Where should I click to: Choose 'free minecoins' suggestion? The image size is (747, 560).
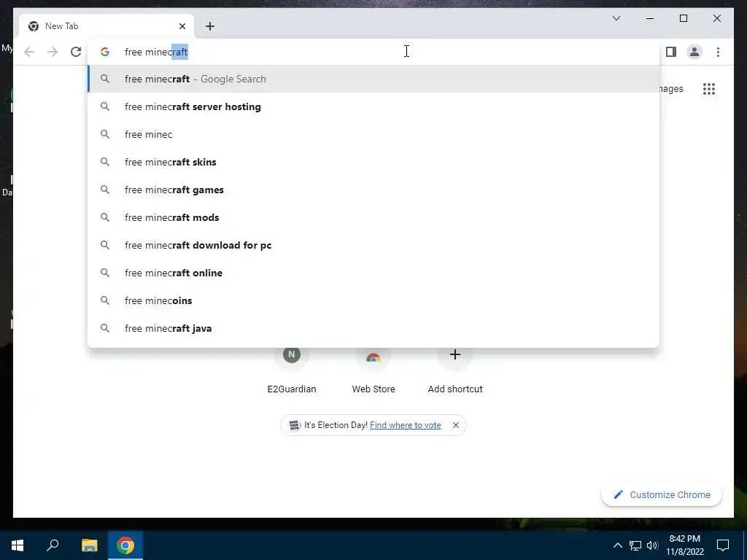[x=373, y=300]
